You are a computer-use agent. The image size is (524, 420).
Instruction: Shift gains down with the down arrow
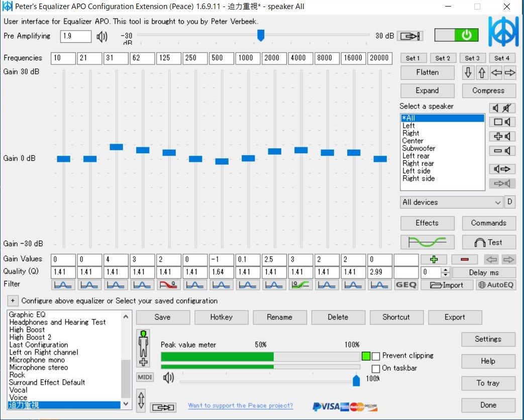[468, 72]
